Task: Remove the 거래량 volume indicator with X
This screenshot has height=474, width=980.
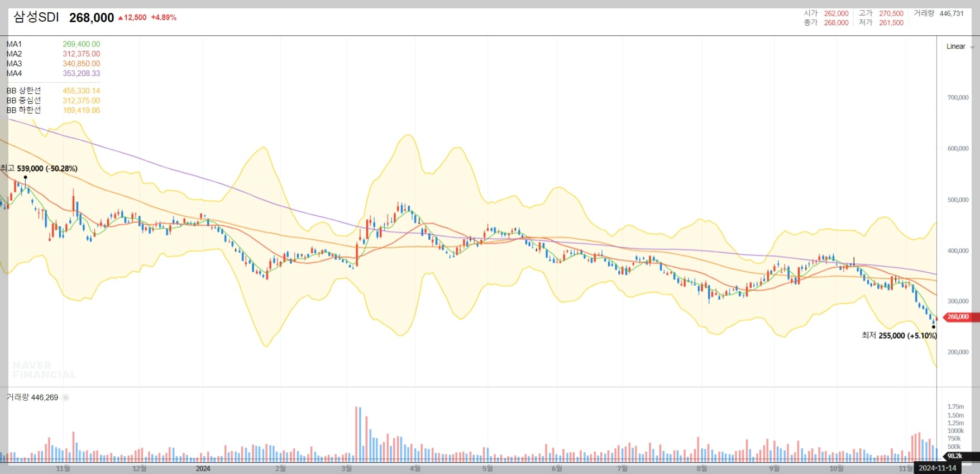Action: click(65, 397)
